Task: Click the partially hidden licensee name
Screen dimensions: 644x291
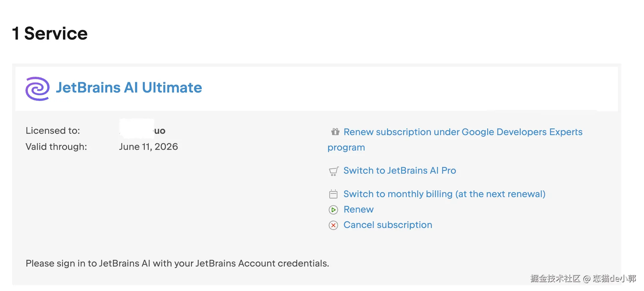Action: coord(159,131)
